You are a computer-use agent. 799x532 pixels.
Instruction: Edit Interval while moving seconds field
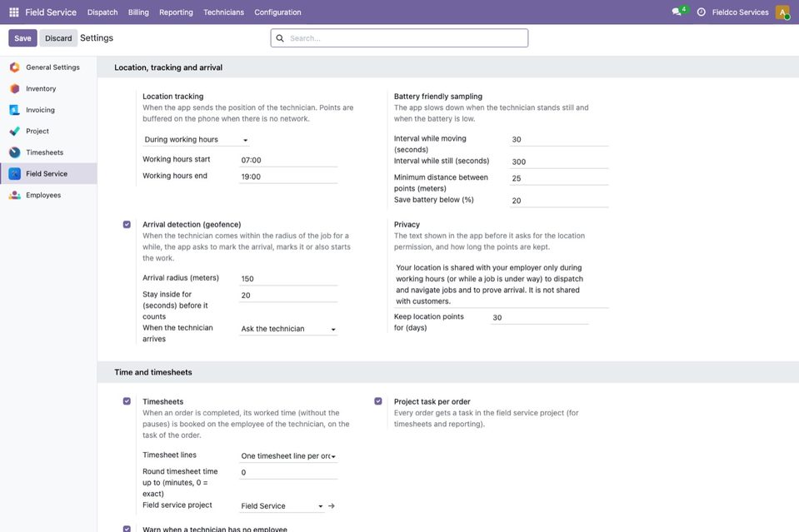point(559,140)
